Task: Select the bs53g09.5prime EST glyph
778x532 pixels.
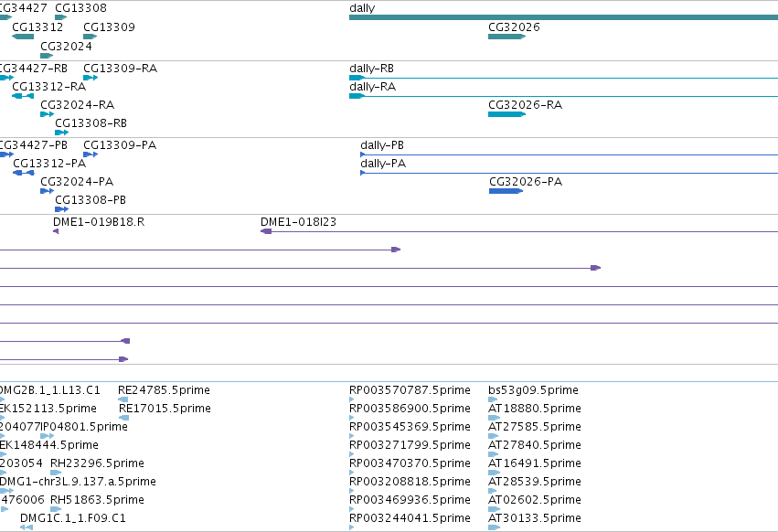Action: (493, 399)
